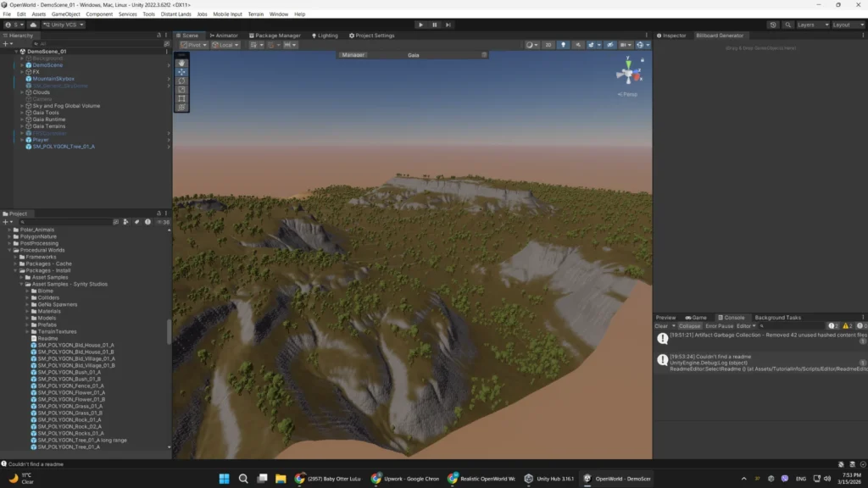
Task: Lock the scene gizmo rotation
Action: click(x=643, y=60)
